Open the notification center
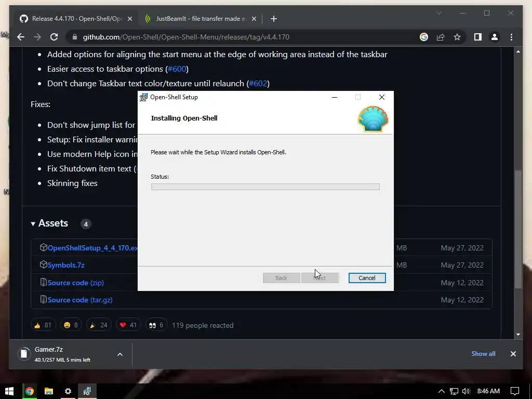The image size is (532, 399). point(515,392)
